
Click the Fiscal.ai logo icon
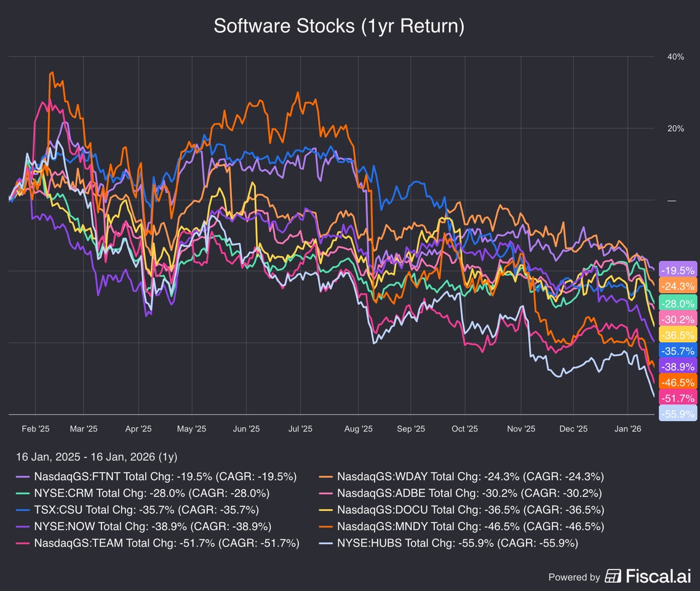point(613,576)
